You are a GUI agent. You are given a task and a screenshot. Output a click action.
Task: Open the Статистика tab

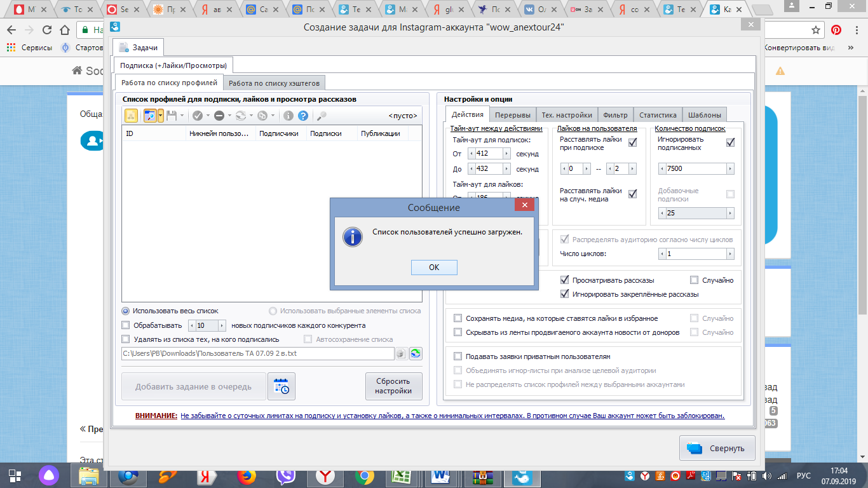pyautogui.click(x=658, y=115)
